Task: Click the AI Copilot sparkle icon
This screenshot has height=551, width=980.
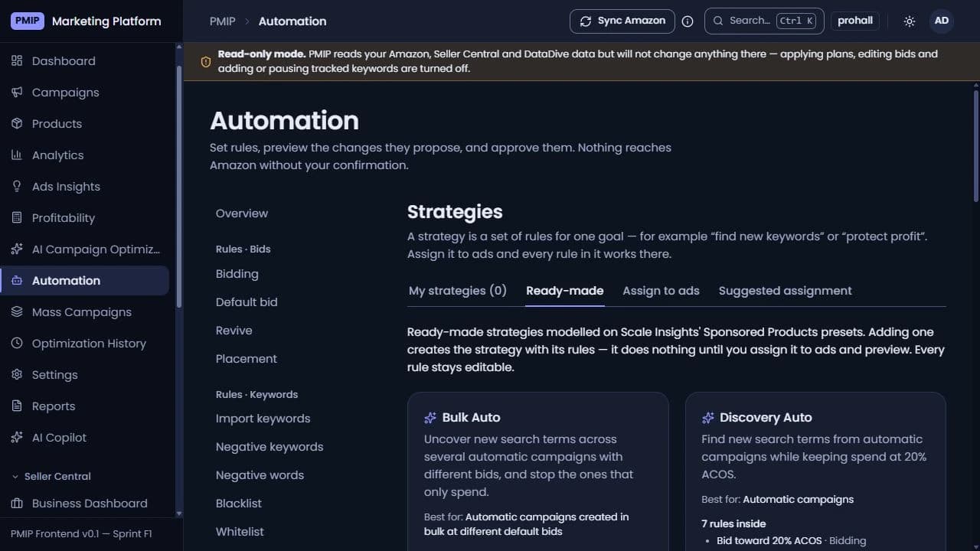Action: (x=17, y=437)
